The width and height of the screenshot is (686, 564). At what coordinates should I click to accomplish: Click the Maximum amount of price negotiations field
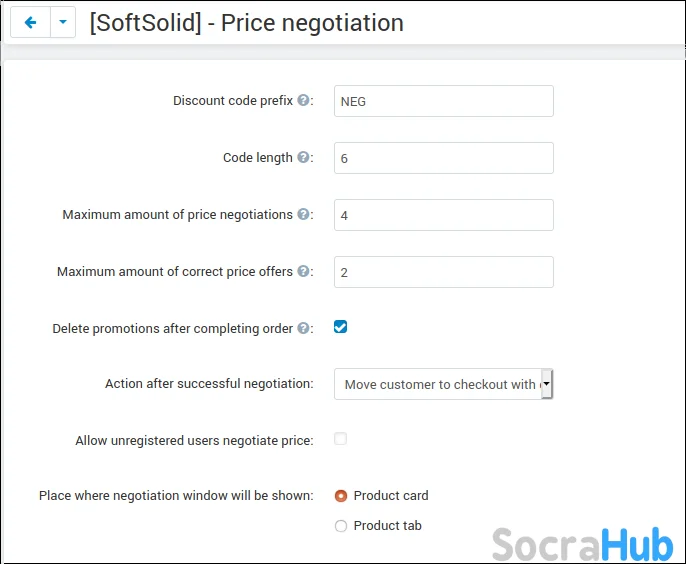point(444,215)
